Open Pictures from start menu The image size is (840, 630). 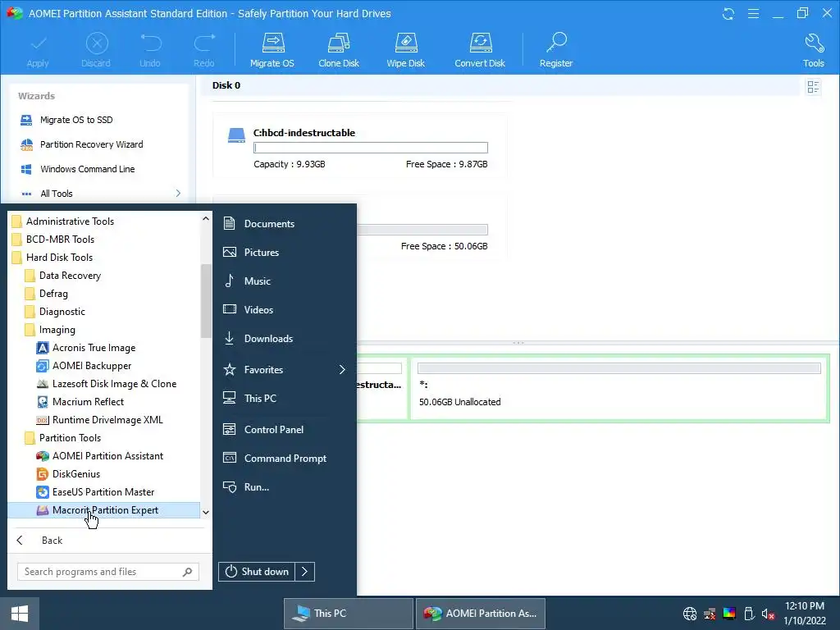[x=262, y=253]
